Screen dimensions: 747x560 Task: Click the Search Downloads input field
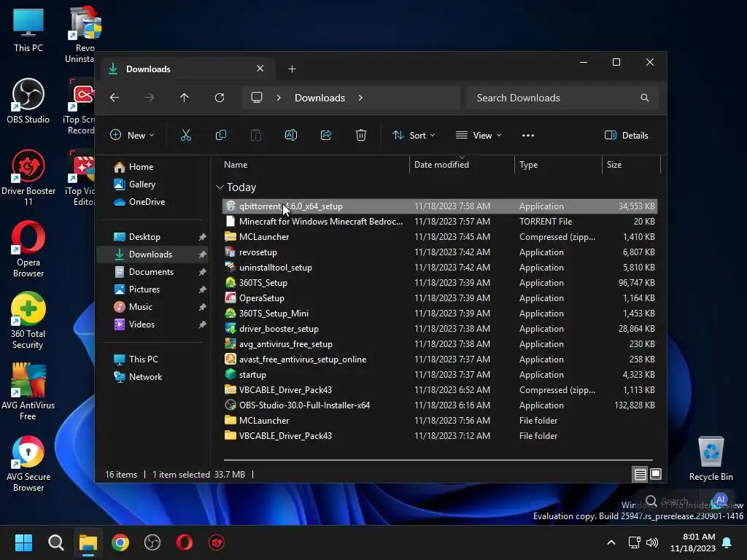click(x=562, y=98)
